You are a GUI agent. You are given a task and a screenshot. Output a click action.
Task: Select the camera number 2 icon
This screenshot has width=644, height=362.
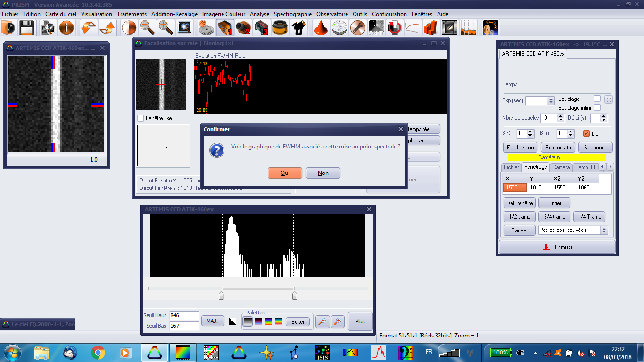pyautogui.click(x=243, y=28)
